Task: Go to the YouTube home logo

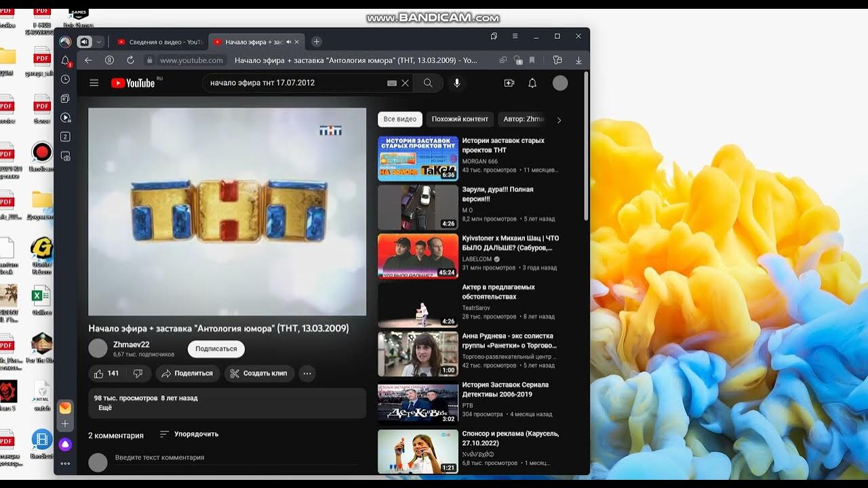Action: click(x=133, y=83)
